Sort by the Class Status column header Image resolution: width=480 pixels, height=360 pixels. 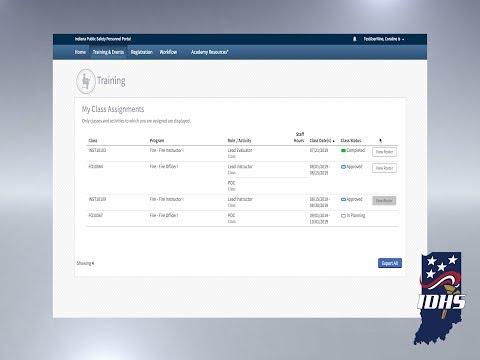pyautogui.click(x=351, y=141)
